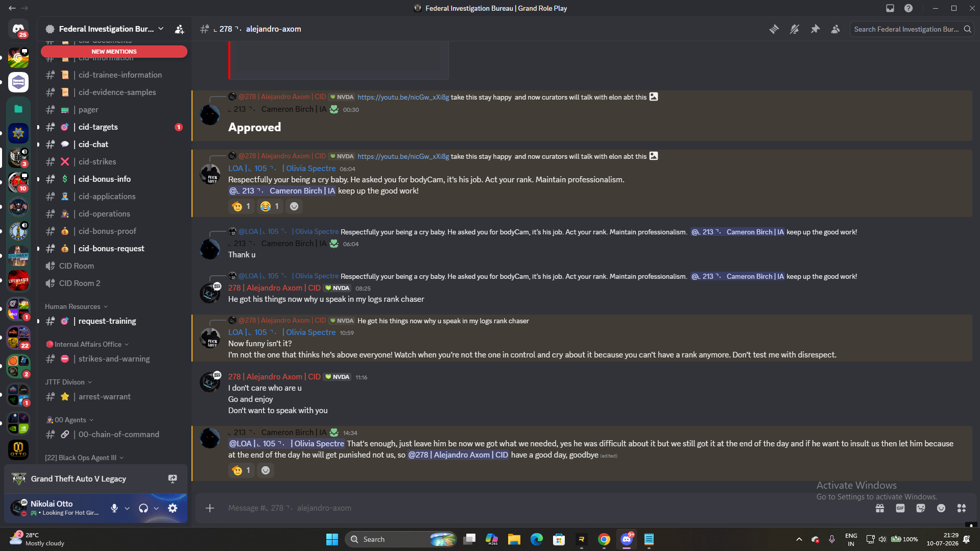
Task: Open the Apps launcher icon in message bar
Action: (962, 508)
